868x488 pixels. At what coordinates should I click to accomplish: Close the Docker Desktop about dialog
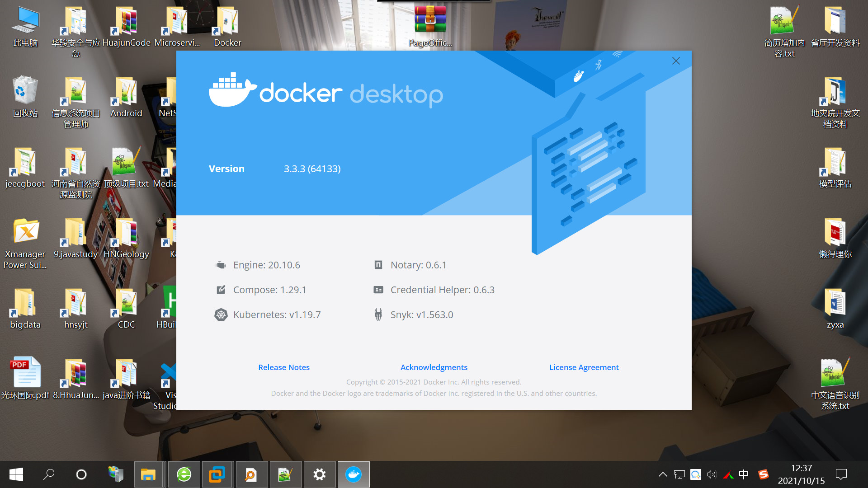(676, 61)
